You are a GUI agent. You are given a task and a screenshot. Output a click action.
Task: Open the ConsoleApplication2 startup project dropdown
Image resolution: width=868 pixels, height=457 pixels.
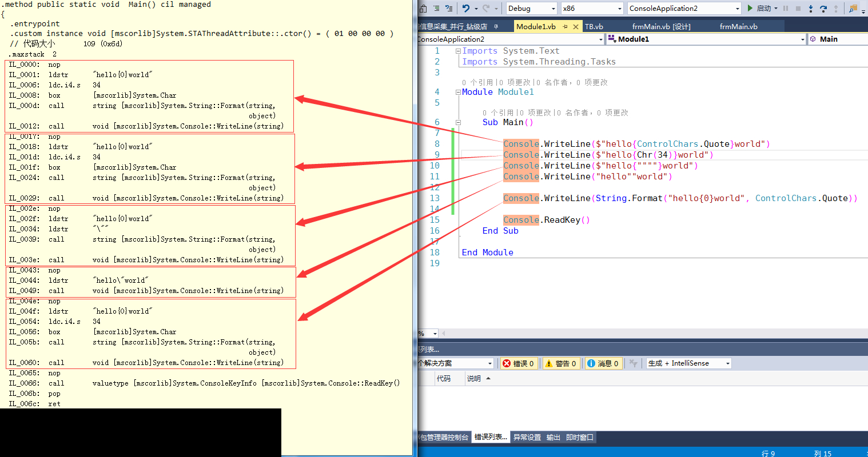684,8
